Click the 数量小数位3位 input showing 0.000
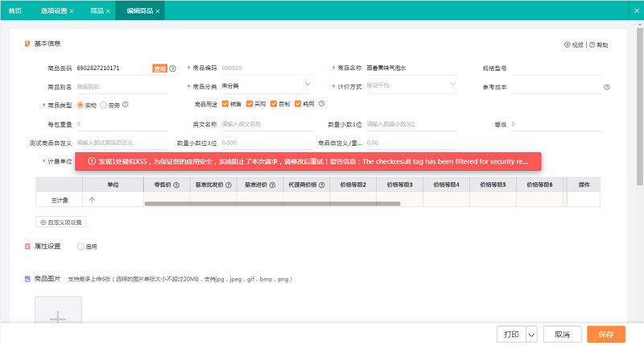The height and width of the screenshot is (345, 644). [267, 143]
